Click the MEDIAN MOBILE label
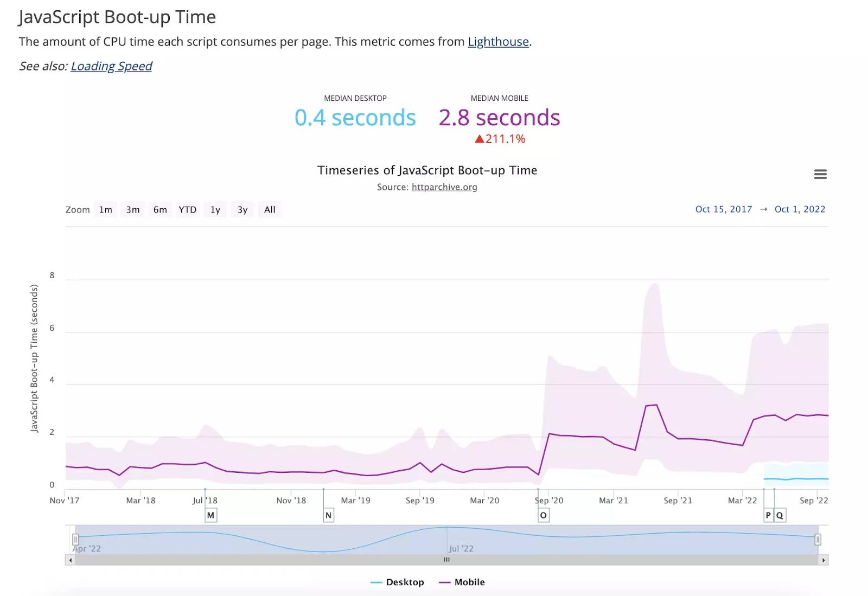 [500, 98]
